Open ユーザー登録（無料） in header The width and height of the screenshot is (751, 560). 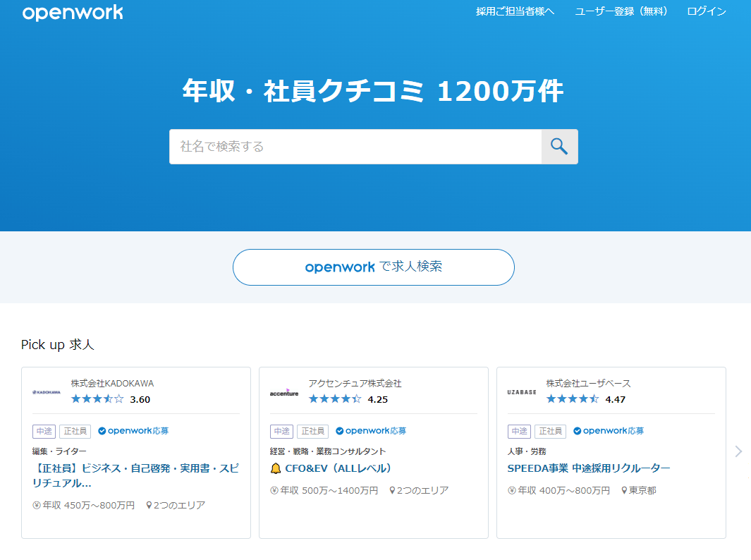pyautogui.click(x=621, y=11)
